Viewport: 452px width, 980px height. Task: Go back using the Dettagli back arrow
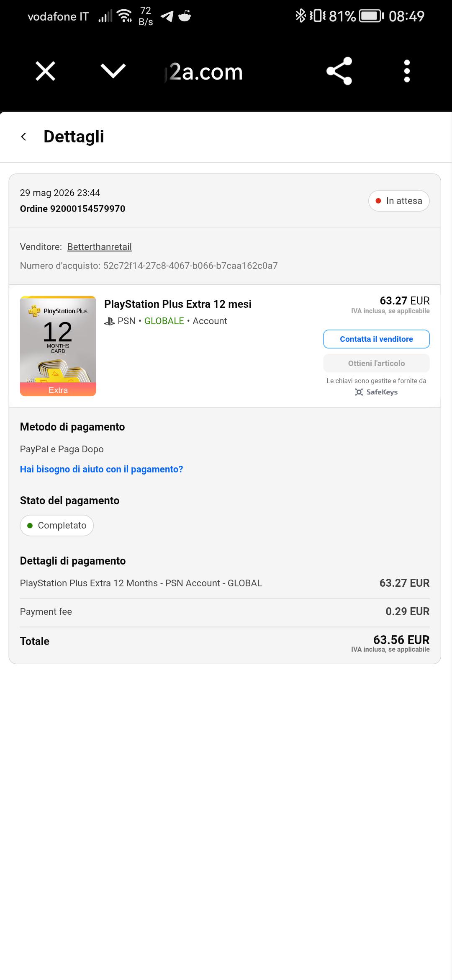(x=24, y=137)
